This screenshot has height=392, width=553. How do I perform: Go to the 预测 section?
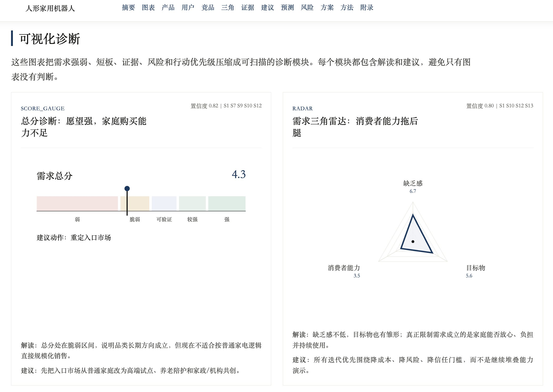point(287,8)
